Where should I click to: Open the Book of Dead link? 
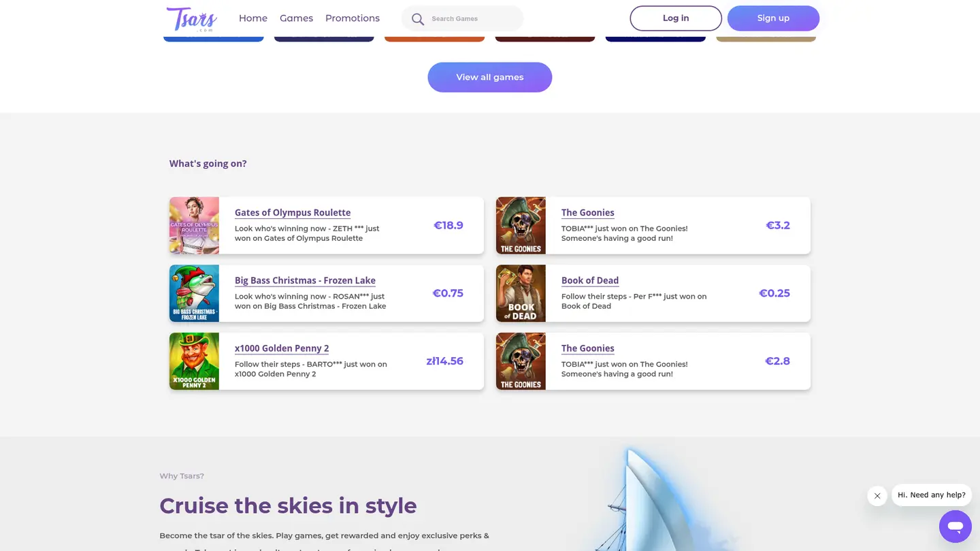590,281
